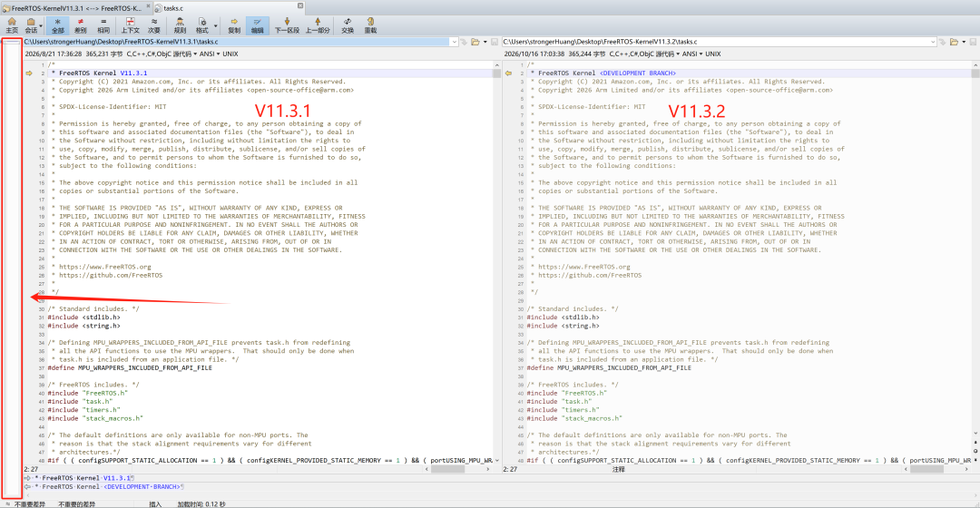
Task: Click #define MPU_WRAPPERS_INCLUDED_FROM_API_FILE in left pane
Action: click(130, 368)
